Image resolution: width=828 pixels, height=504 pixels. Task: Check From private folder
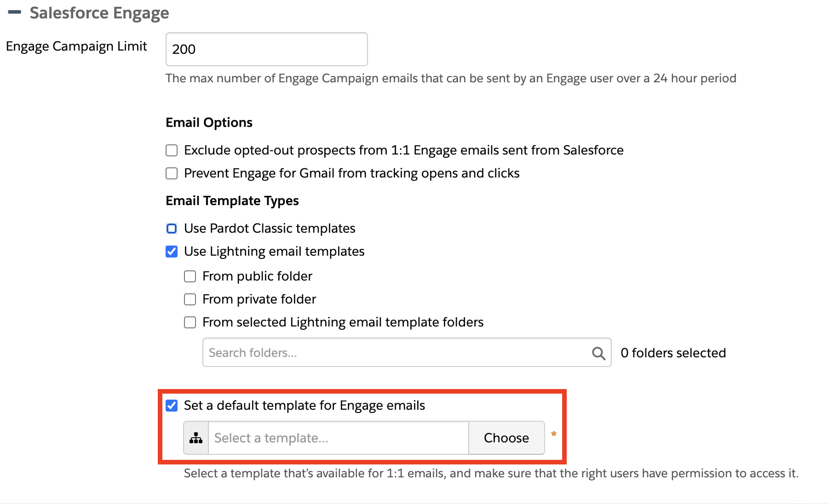pyautogui.click(x=190, y=299)
